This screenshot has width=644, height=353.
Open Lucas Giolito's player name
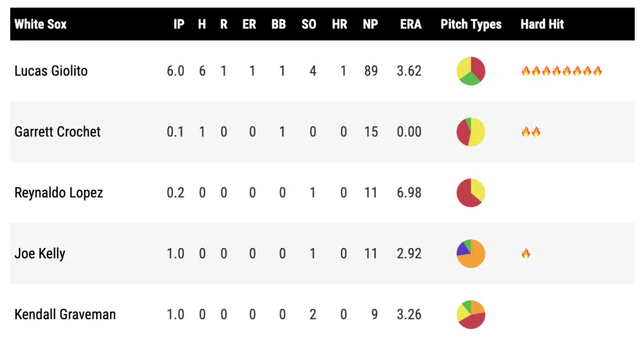[51, 71]
